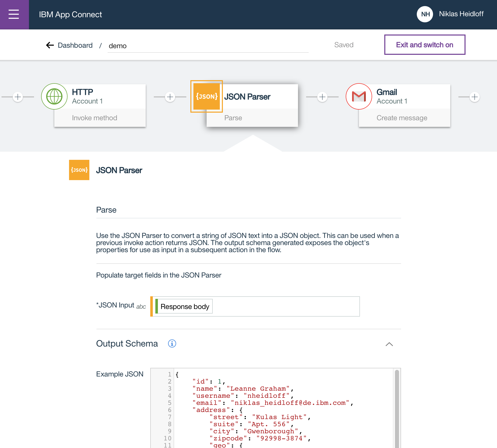This screenshot has height=448, width=497.
Task: Select the orange JSON Parser node icon
Action: (x=207, y=96)
